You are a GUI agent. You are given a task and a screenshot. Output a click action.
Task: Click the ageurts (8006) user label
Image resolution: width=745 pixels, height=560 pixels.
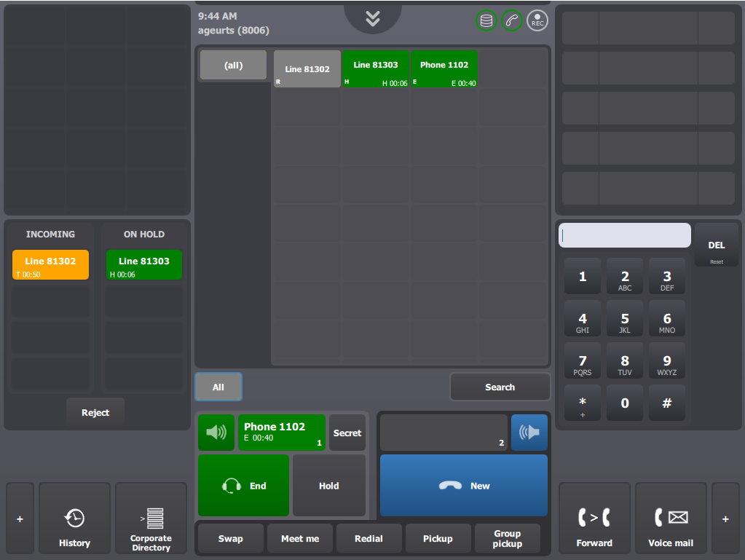[233, 31]
